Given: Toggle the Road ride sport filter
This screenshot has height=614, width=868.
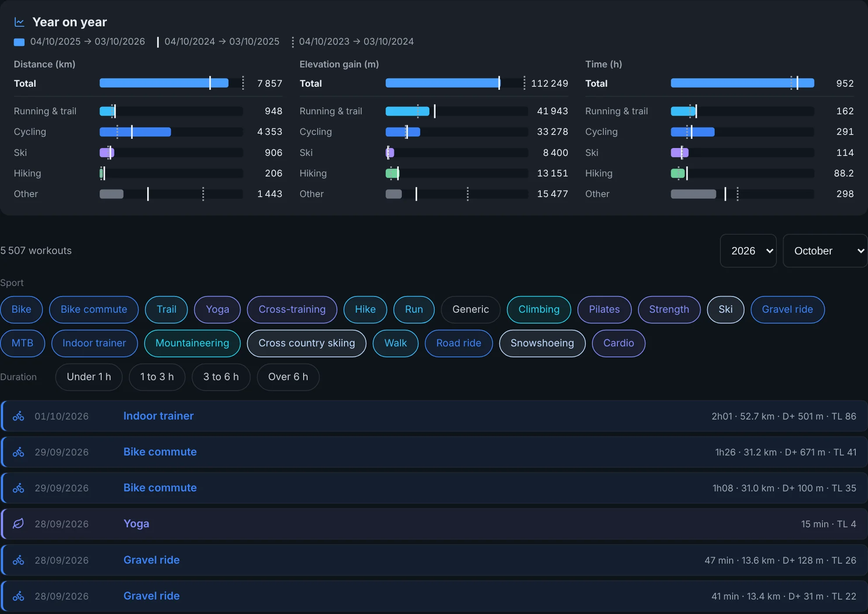Looking at the screenshot, I should coord(459,343).
